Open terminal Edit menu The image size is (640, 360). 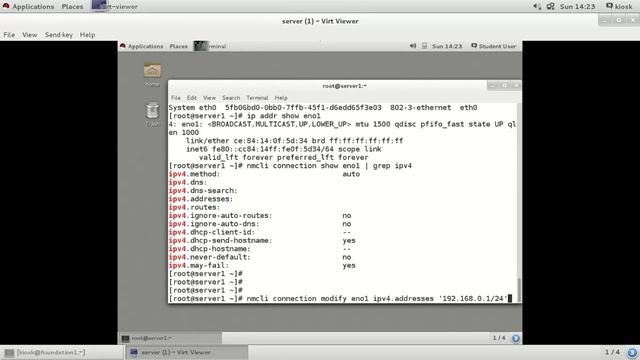(x=191, y=98)
